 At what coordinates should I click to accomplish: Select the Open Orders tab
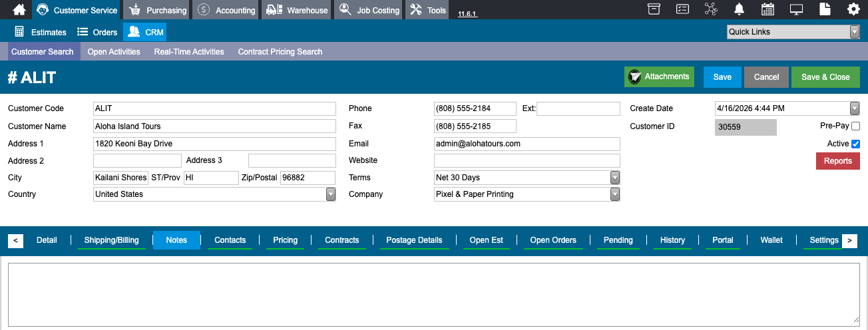553,240
